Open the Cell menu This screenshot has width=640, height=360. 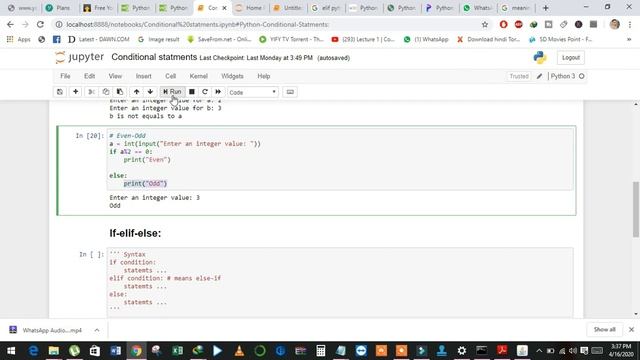point(171,76)
